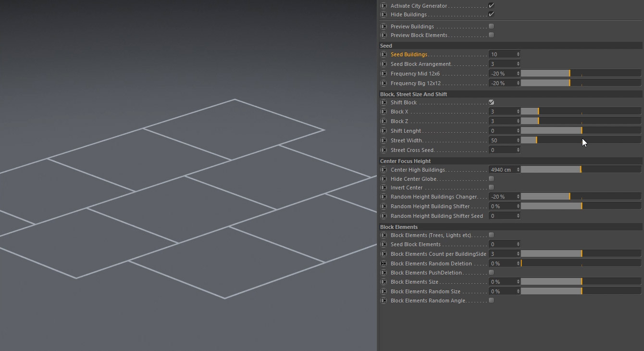Screen dimensions: 644x351
Task: Enable Block Elements Random Angle checkbox
Action: (491, 301)
